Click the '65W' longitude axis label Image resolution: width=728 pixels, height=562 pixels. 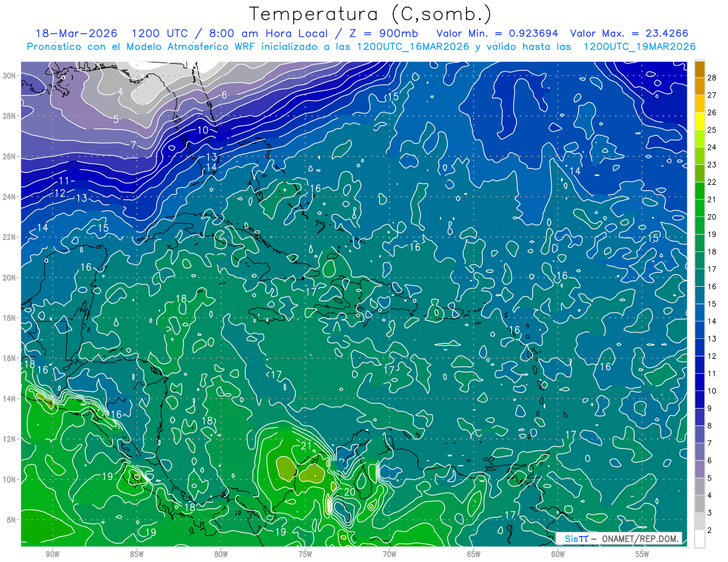(x=474, y=554)
